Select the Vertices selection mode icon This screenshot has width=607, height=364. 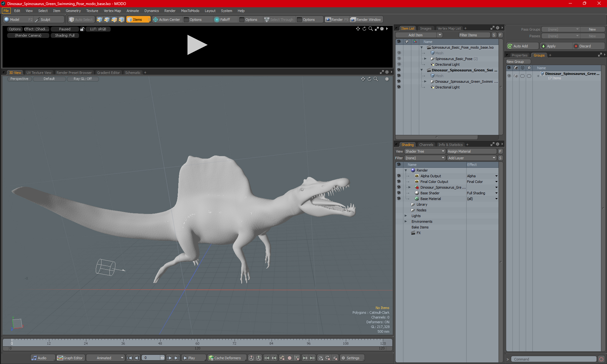(x=100, y=20)
